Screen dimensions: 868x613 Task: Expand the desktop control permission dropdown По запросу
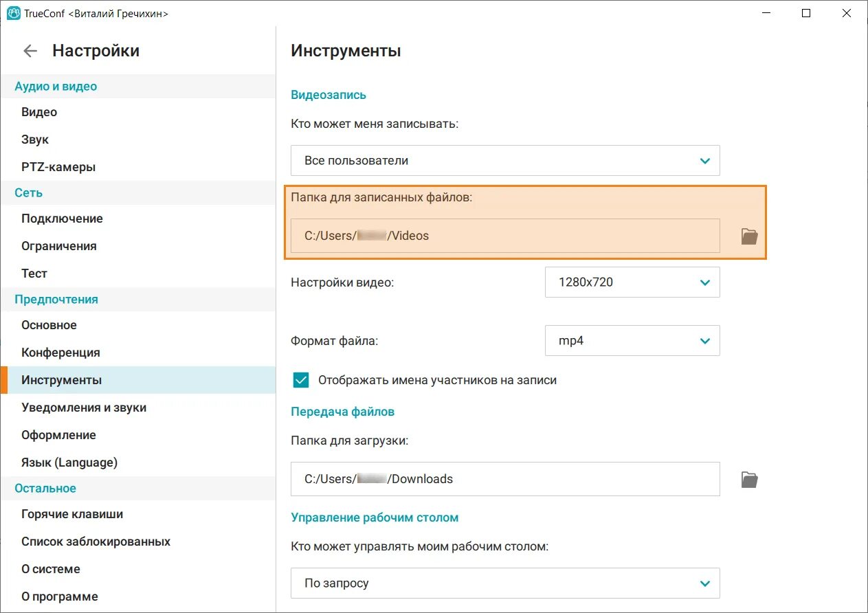505,583
